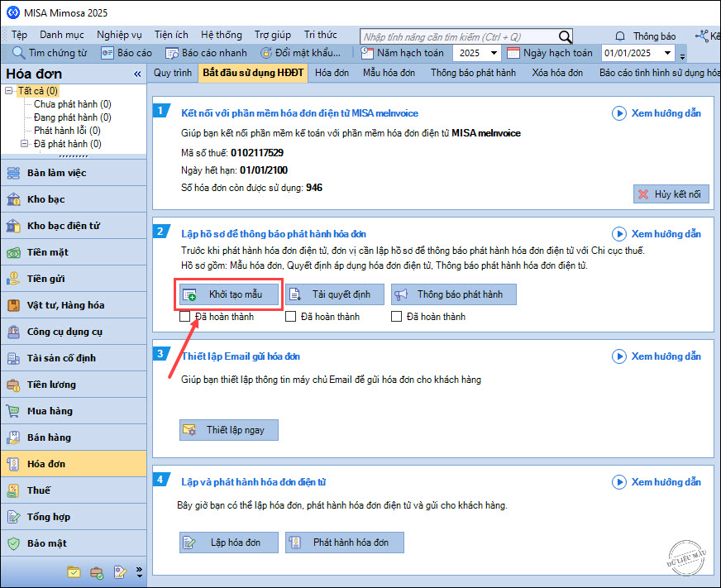This screenshot has width=721, height=588.
Task: Click the Thiết lập ngay button
Action: 229,430
